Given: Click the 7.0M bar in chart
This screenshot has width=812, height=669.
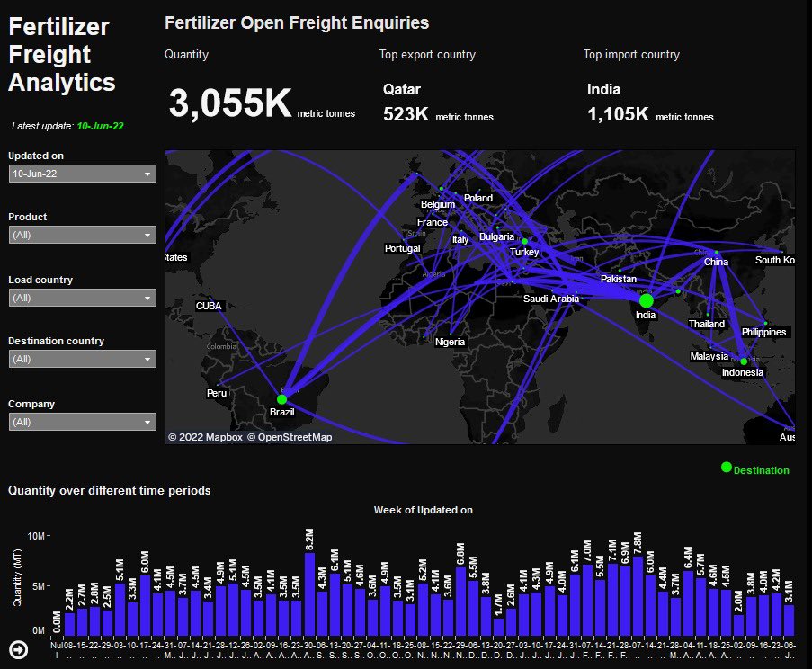Looking at the screenshot, I should 587,600.
